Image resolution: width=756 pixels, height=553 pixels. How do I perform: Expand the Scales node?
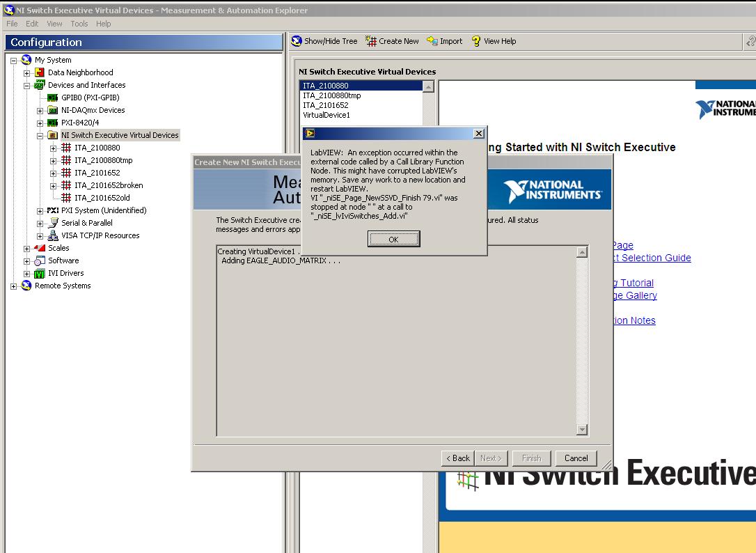click(x=26, y=249)
